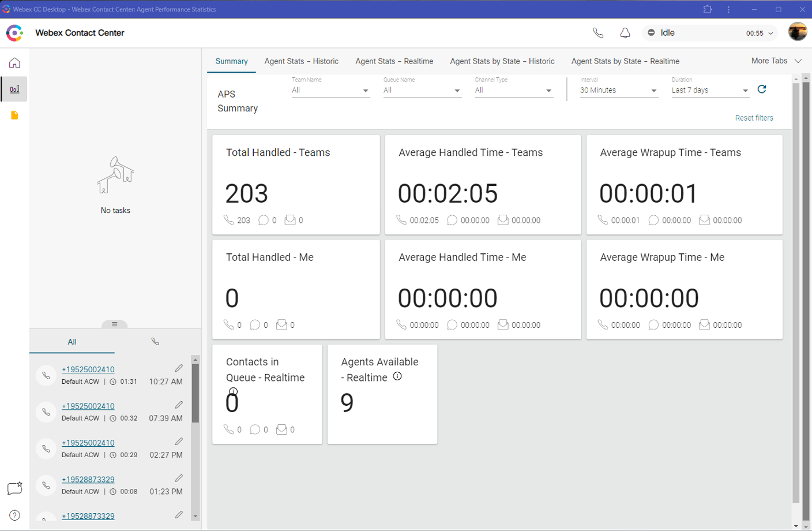Switch to Agent Stats - Realtime tab
Screen dimensions: 812x531
tap(394, 61)
